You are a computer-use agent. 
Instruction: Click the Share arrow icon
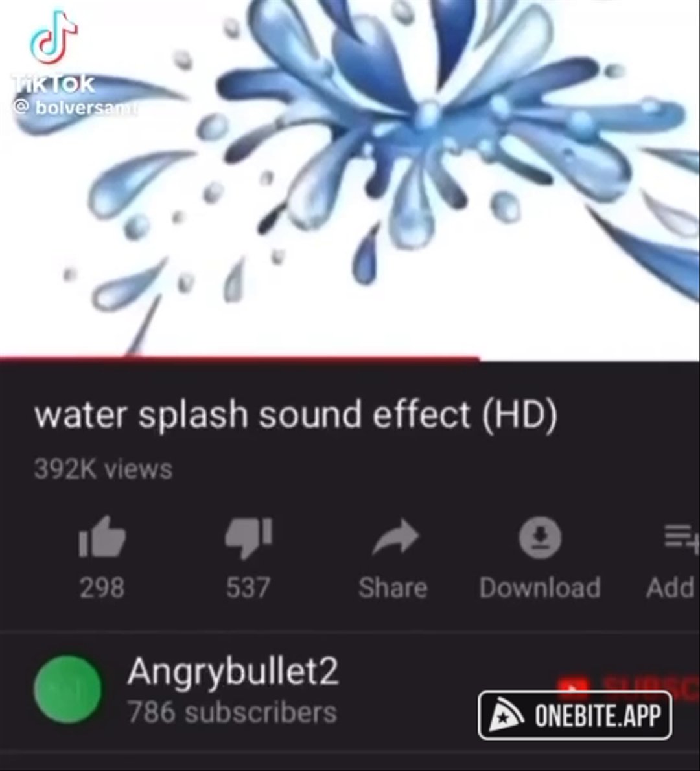(x=395, y=537)
